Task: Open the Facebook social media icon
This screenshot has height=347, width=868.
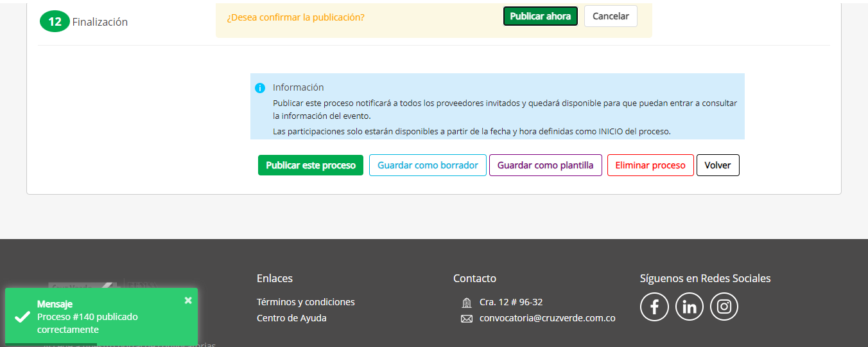Action: (654, 307)
